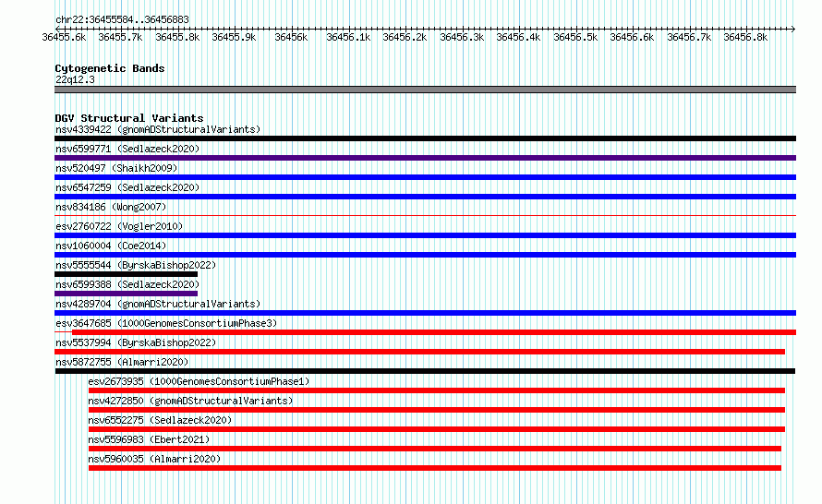Click the nsv5872755 Almarri2020 label

pyautogui.click(x=122, y=362)
